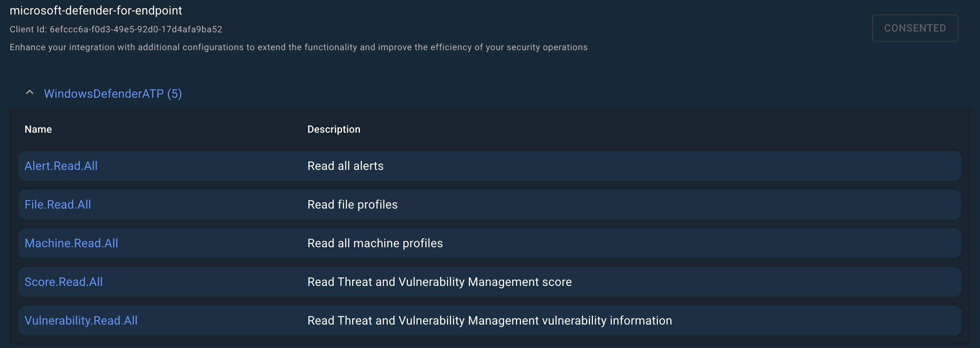Click the WindowsDefenderATP group name
This screenshot has width=980, height=348.
(104, 94)
